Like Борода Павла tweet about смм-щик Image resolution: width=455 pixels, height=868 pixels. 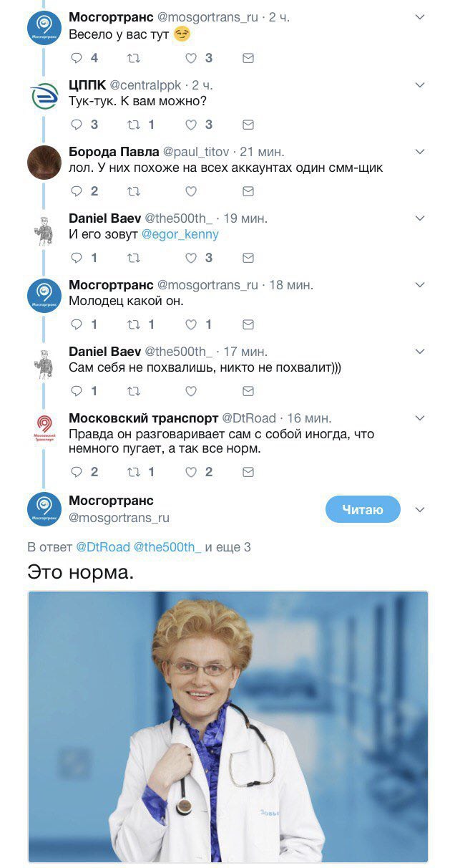[x=191, y=191]
